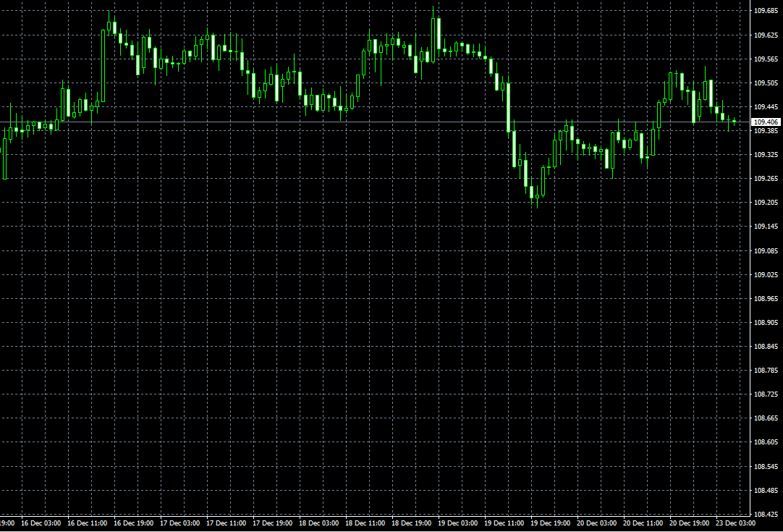783x532 pixels.
Task: Click the 109.085 price axis label
Action: click(x=766, y=250)
